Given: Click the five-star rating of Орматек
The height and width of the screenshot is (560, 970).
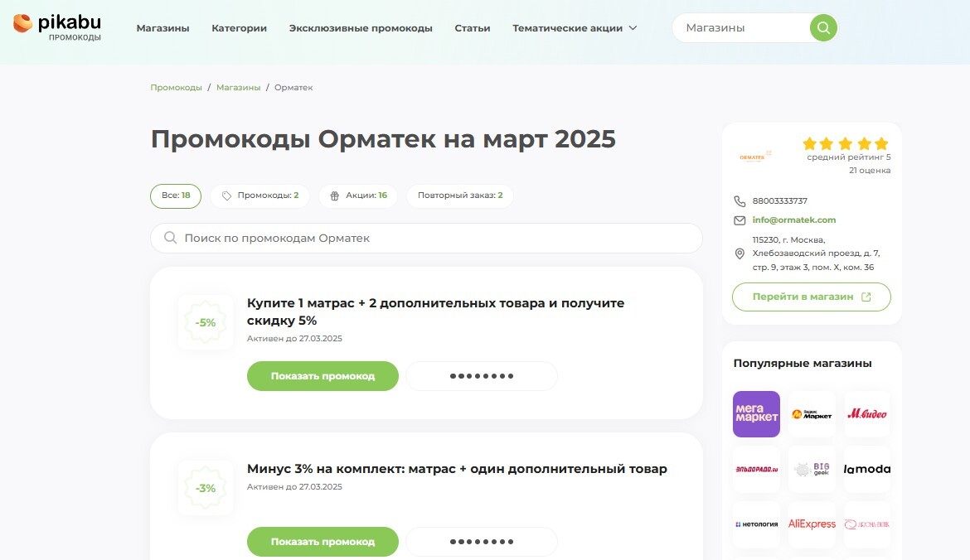Looking at the screenshot, I should (845, 144).
